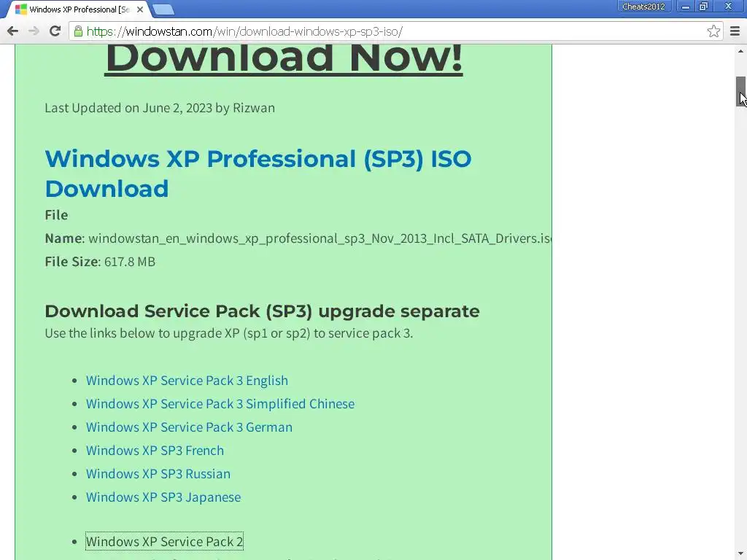Click the 'Use the links below to upgrade' text

click(228, 333)
